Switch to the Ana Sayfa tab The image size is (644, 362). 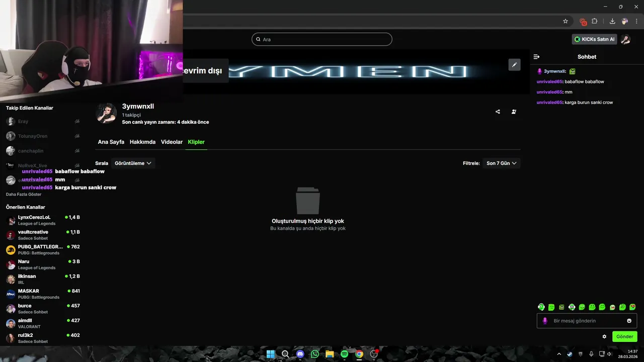coord(111,142)
